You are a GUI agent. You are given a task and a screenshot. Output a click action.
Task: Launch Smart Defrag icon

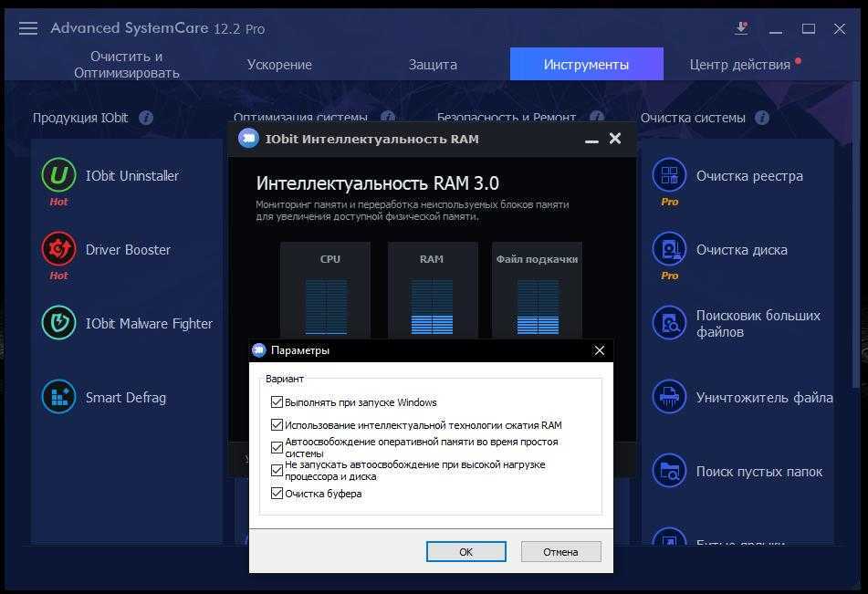pos(58,397)
